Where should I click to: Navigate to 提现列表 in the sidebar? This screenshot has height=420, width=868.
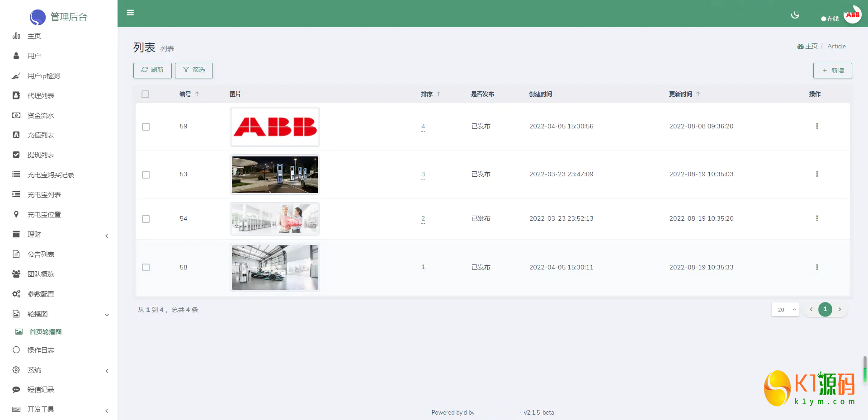pyautogui.click(x=41, y=155)
